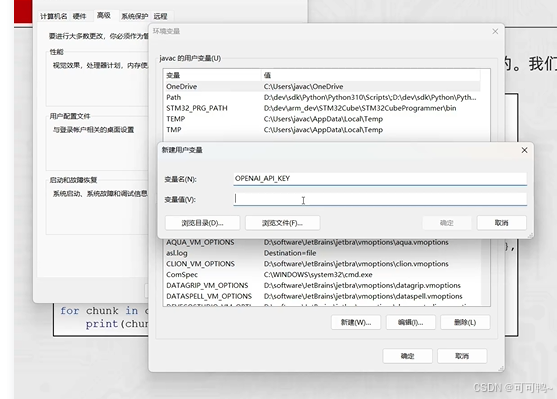The image size is (557, 399).
Task: Click the 浏览目录(D)... button
Action: point(202,223)
